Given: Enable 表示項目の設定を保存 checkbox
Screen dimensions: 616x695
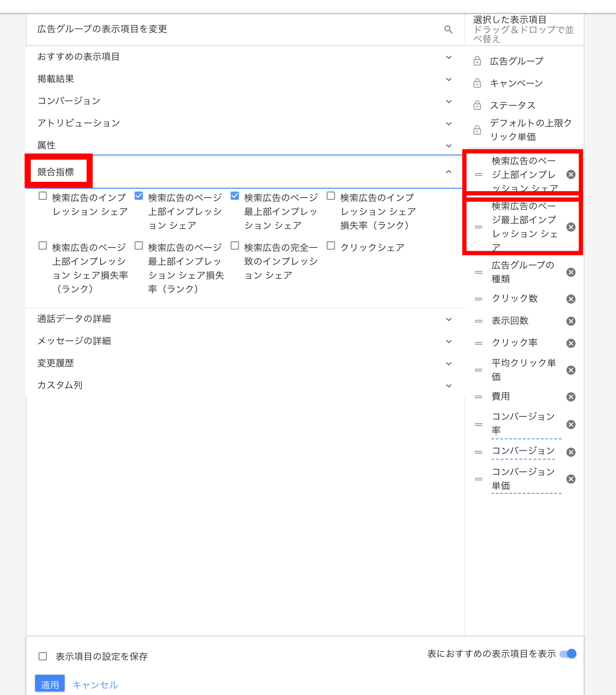Looking at the screenshot, I should point(43,656).
